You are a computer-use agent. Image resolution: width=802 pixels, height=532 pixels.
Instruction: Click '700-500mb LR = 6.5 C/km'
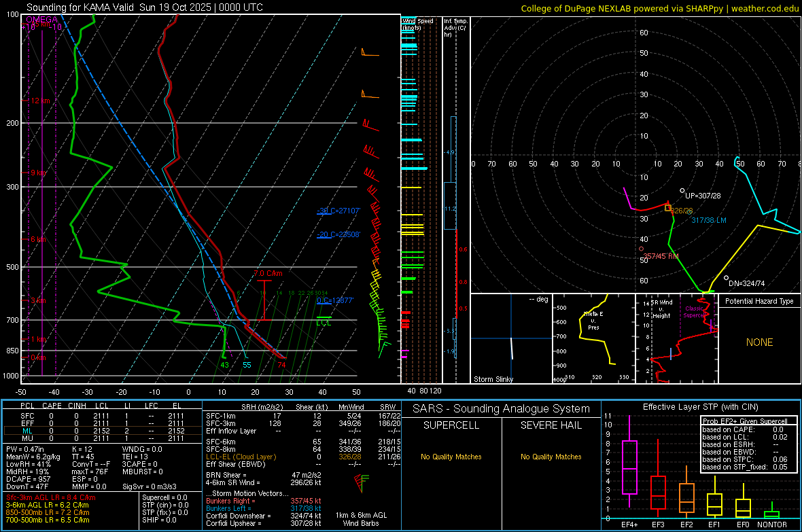(48, 520)
